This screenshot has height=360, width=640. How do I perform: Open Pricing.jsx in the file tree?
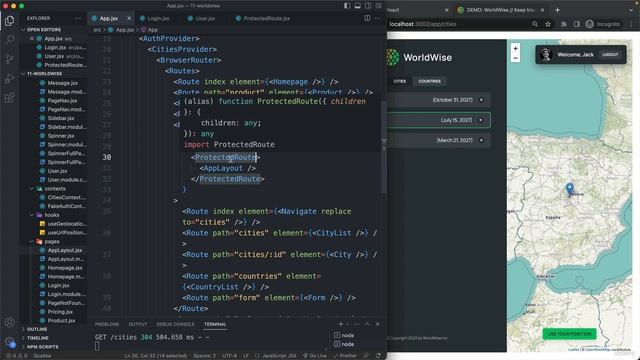pyautogui.click(x=60, y=312)
